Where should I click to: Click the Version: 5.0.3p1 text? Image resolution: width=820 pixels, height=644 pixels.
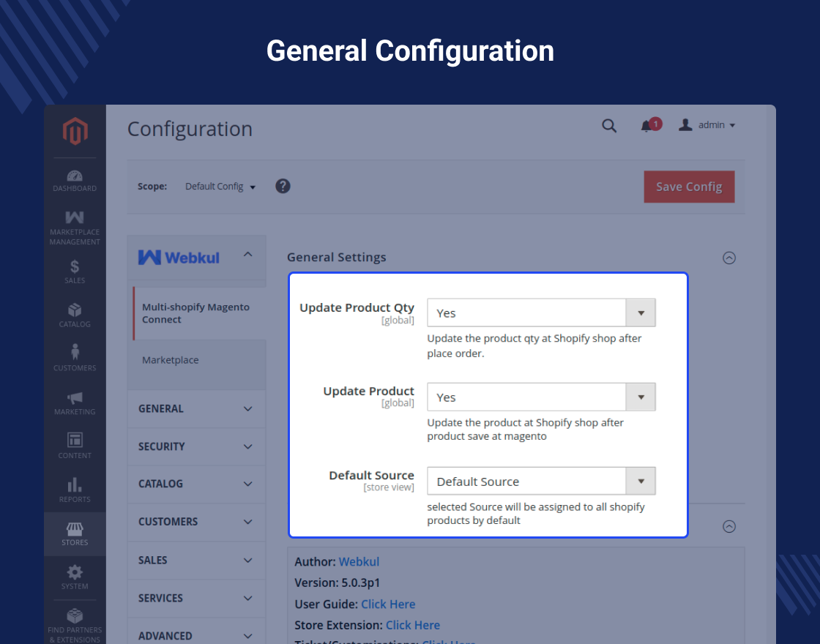pos(338,583)
